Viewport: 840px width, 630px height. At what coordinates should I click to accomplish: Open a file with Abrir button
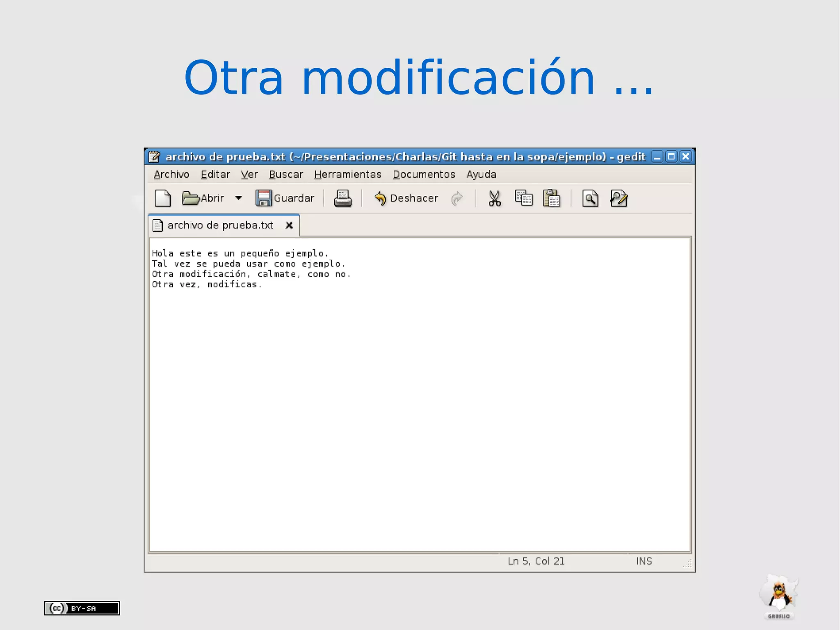(x=203, y=198)
